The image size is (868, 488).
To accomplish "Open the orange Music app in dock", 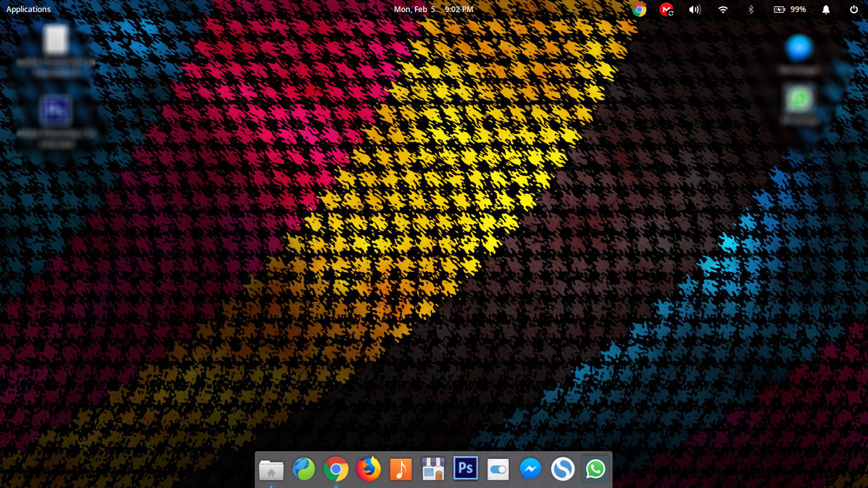I will (401, 470).
